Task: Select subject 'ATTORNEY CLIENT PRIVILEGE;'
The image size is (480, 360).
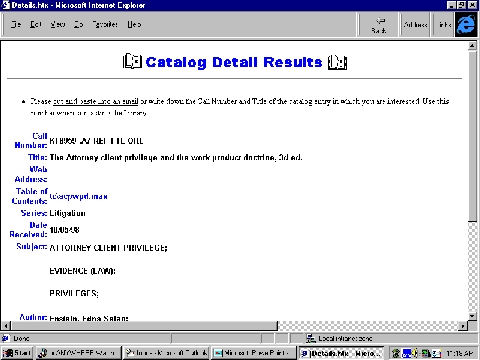Action: (108, 248)
